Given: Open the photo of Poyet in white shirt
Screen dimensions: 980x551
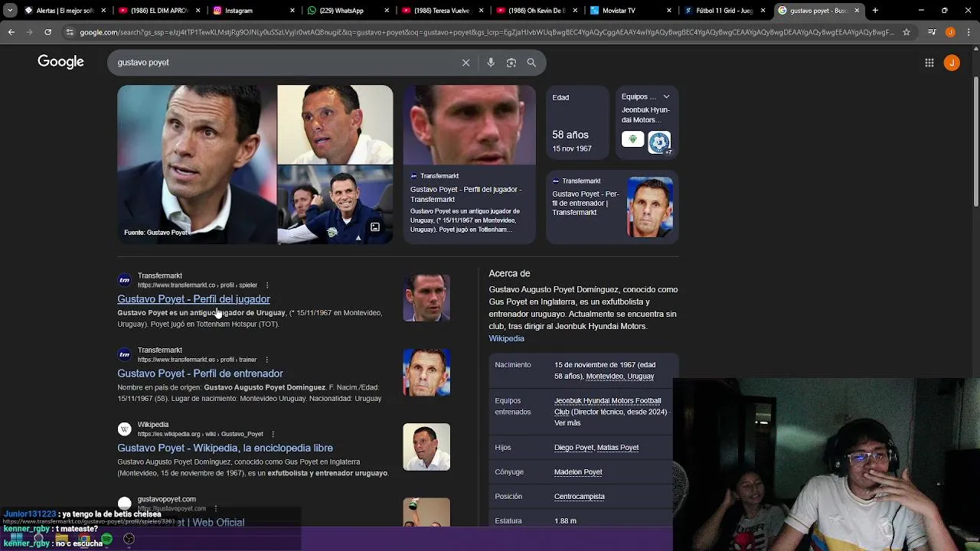Looking at the screenshot, I should (335, 124).
